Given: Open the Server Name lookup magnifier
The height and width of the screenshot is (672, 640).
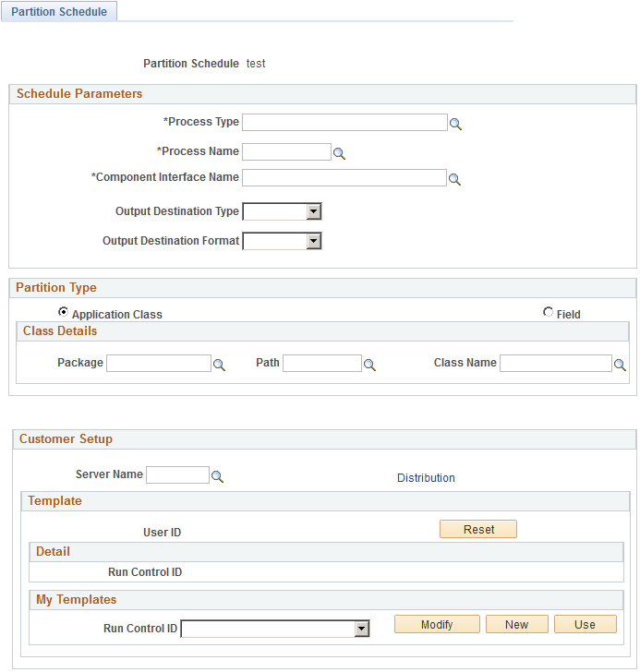Looking at the screenshot, I should coord(217,476).
